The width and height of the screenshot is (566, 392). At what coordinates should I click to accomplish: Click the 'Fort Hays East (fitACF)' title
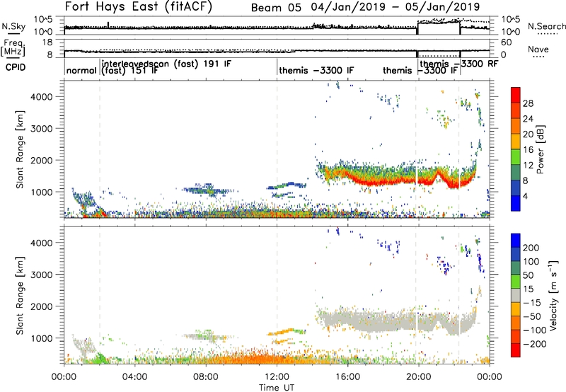[138, 6]
